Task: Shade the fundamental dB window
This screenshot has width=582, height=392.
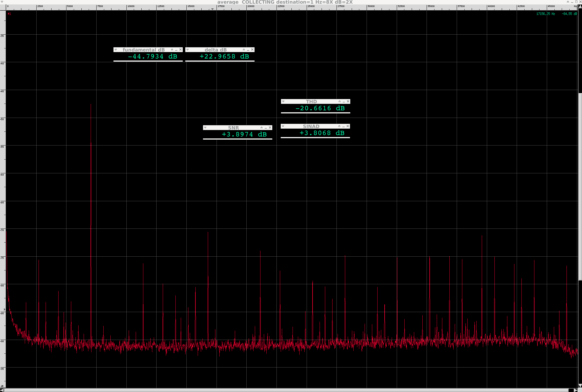Action: click(x=172, y=50)
